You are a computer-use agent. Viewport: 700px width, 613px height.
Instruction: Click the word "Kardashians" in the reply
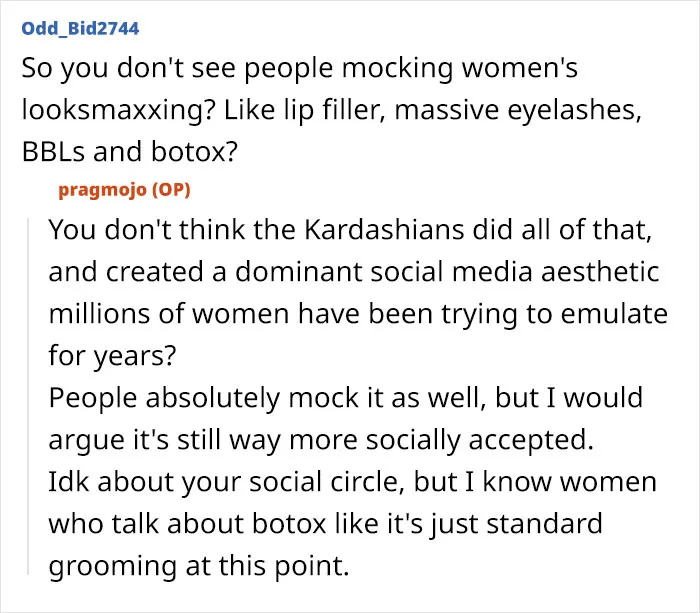384,229
